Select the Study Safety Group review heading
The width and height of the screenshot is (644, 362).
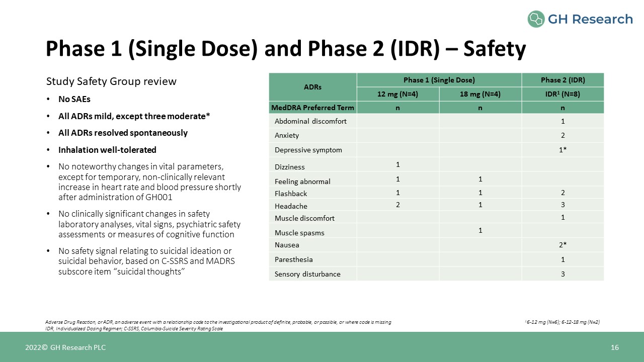(111, 81)
